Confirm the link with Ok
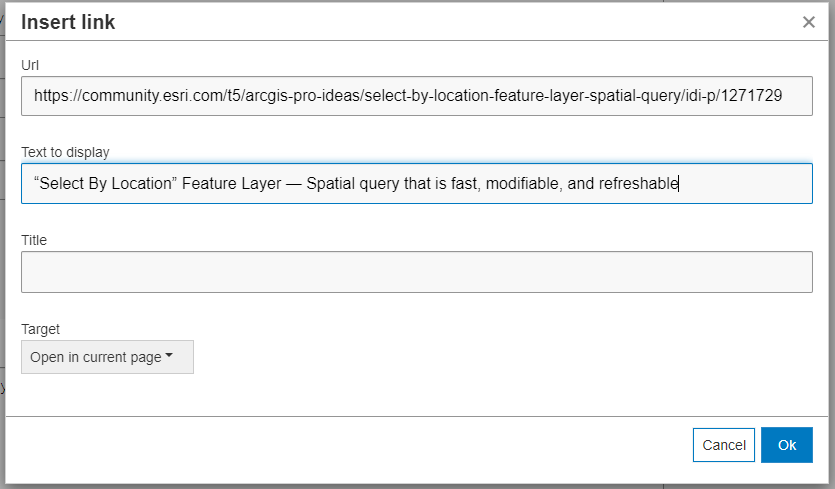Screen dimensions: 835x489 coord(786,445)
